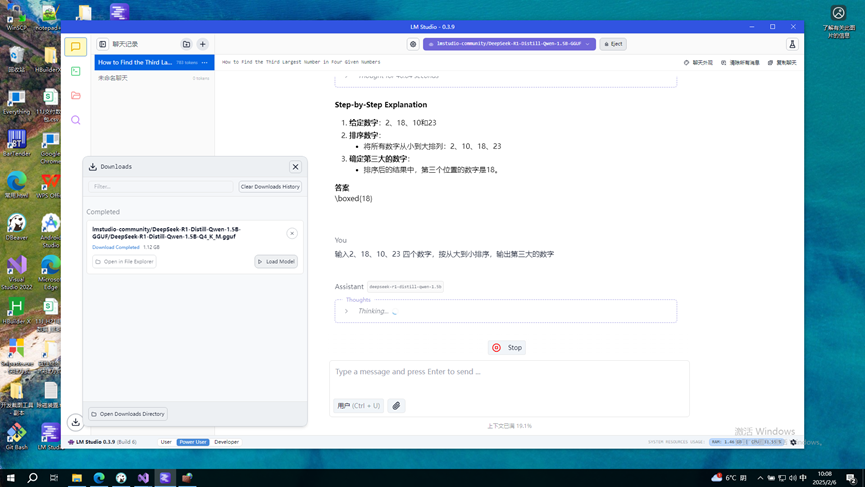This screenshot has width=865, height=487.
Task: Open the Chat section in the sidebar
Action: (x=76, y=47)
